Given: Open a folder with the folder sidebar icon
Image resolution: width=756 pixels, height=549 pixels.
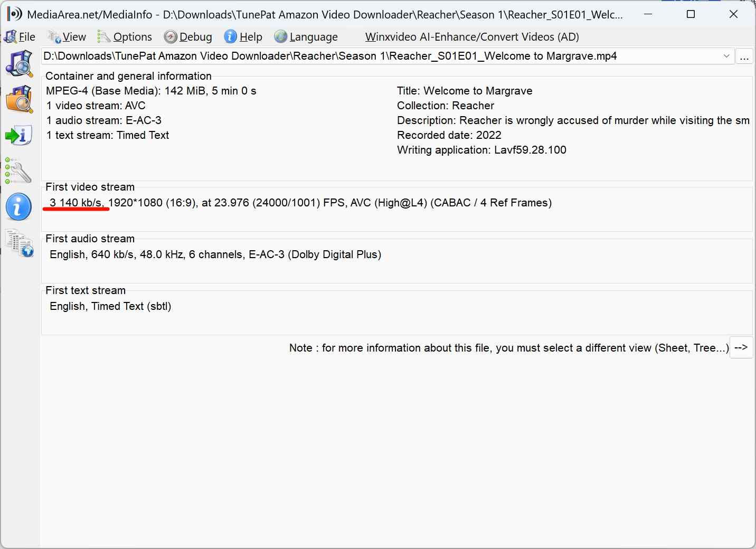Looking at the screenshot, I should 19,99.
